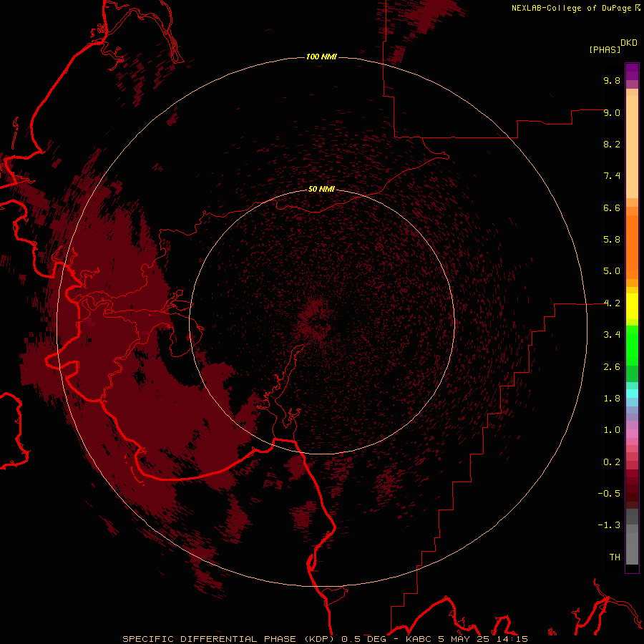Click the 9.8 value on the color scale
The image size is (644, 644).
[612, 80]
